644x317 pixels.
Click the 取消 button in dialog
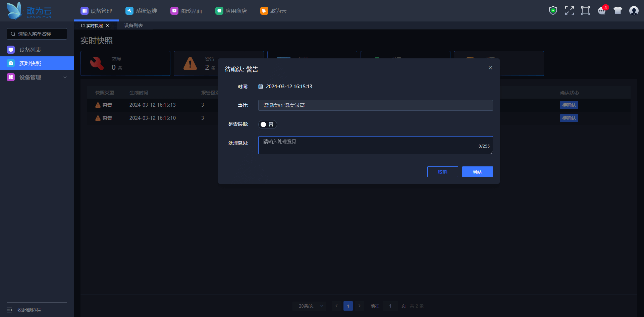443,172
